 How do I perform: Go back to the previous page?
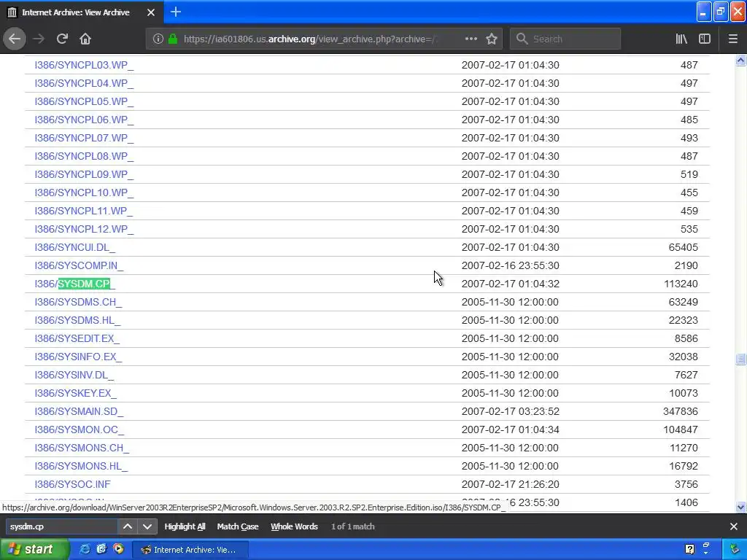pos(15,39)
